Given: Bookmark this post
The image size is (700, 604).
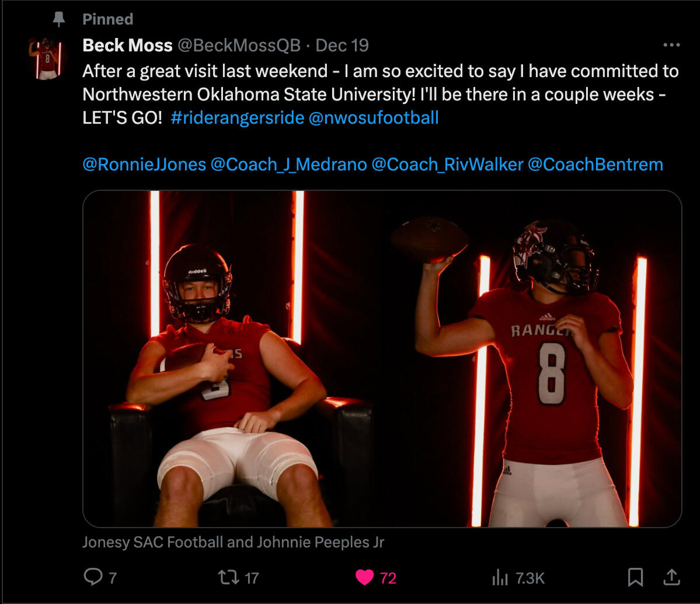Looking at the screenshot, I should pos(635,577).
